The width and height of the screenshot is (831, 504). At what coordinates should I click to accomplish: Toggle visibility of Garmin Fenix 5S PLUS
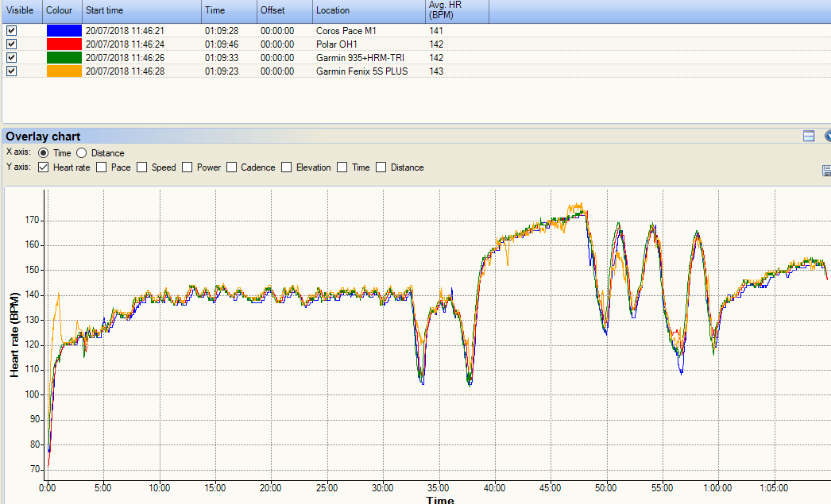click(11, 71)
